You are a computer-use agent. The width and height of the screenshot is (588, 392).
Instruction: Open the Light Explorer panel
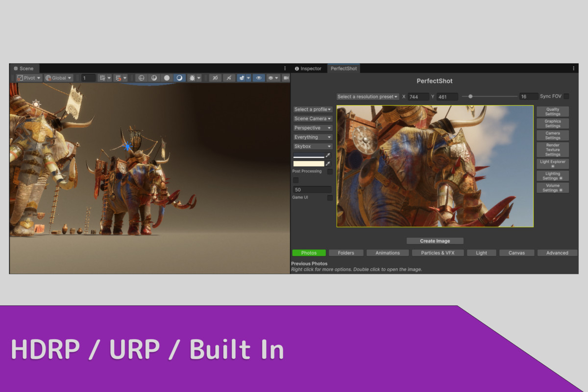[x=552, y=163]
